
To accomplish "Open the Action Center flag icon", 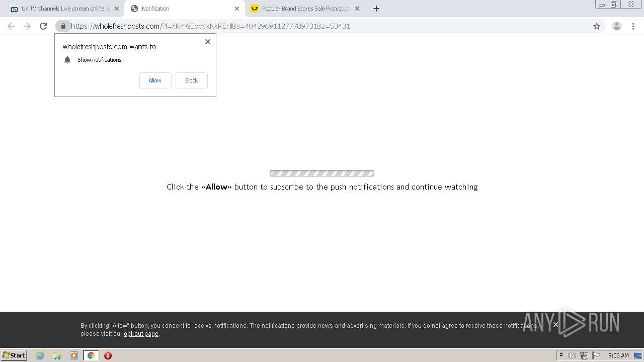I will 596,355.
